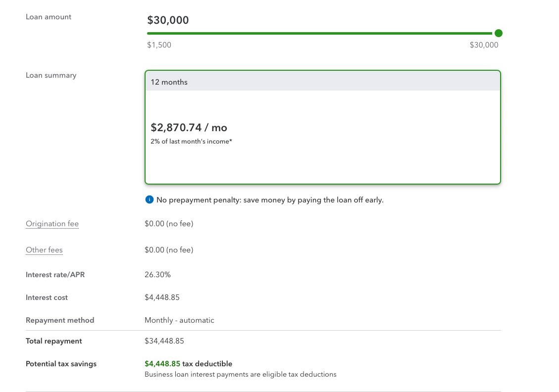Image resolution: width=559 pixels, height=392 pixels.
Task: Click the green loan amount slider track
Action: 319,33
